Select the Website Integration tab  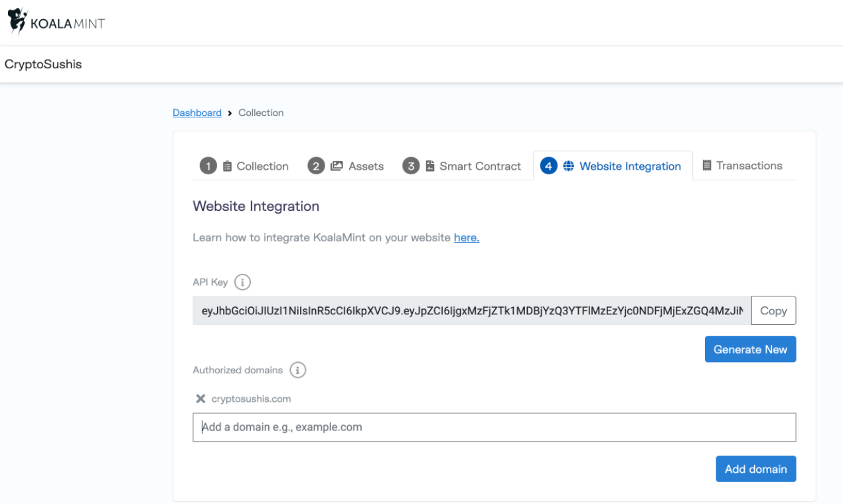pyautogui.click(x=630, y=166)
